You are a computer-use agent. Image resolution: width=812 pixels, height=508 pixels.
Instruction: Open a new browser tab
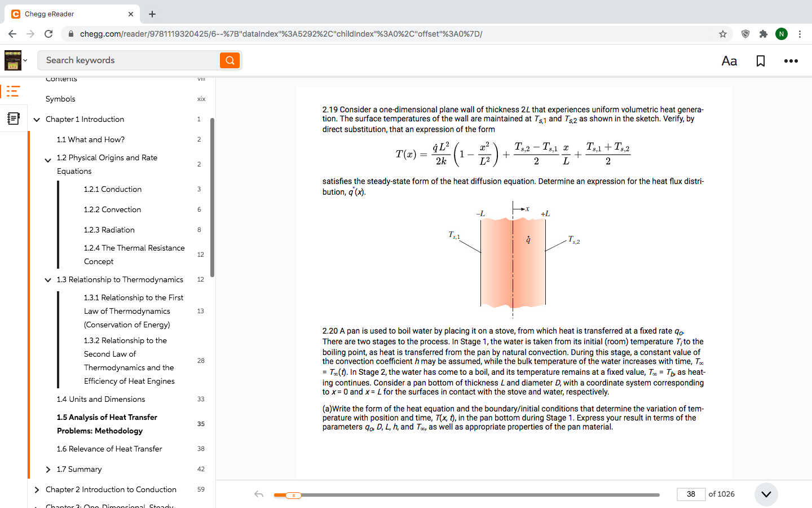(152, 14)
